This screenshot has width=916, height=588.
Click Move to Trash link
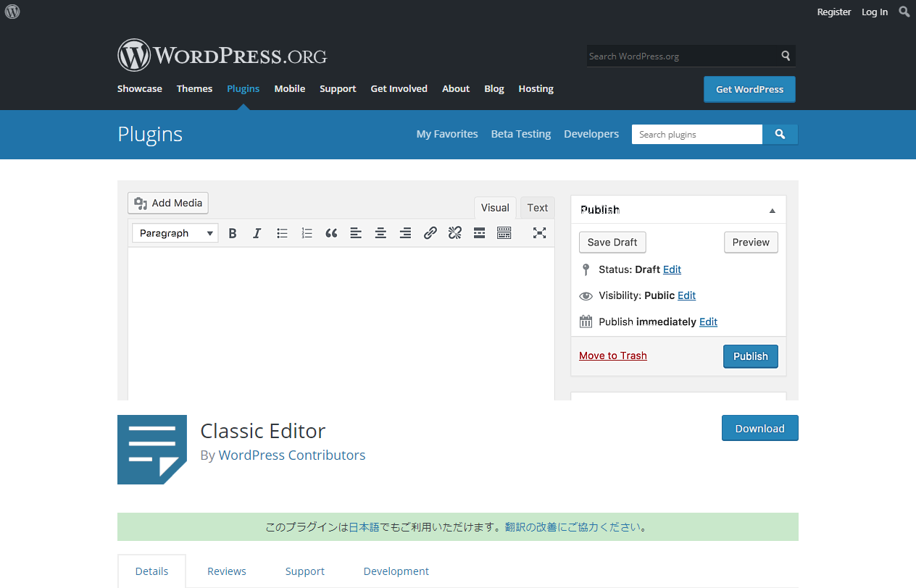tap(613, 356)
